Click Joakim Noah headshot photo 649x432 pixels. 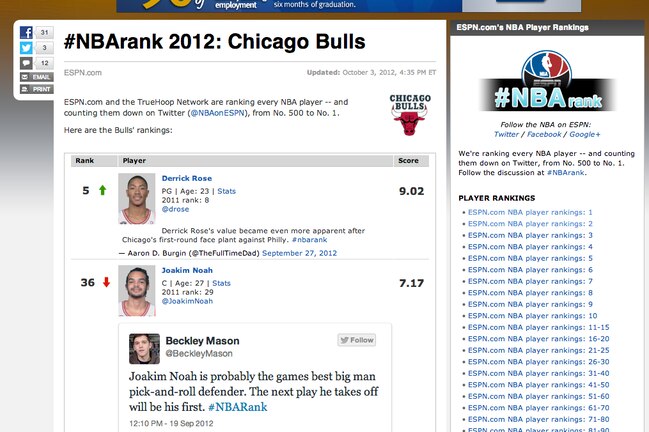(137, 290)
